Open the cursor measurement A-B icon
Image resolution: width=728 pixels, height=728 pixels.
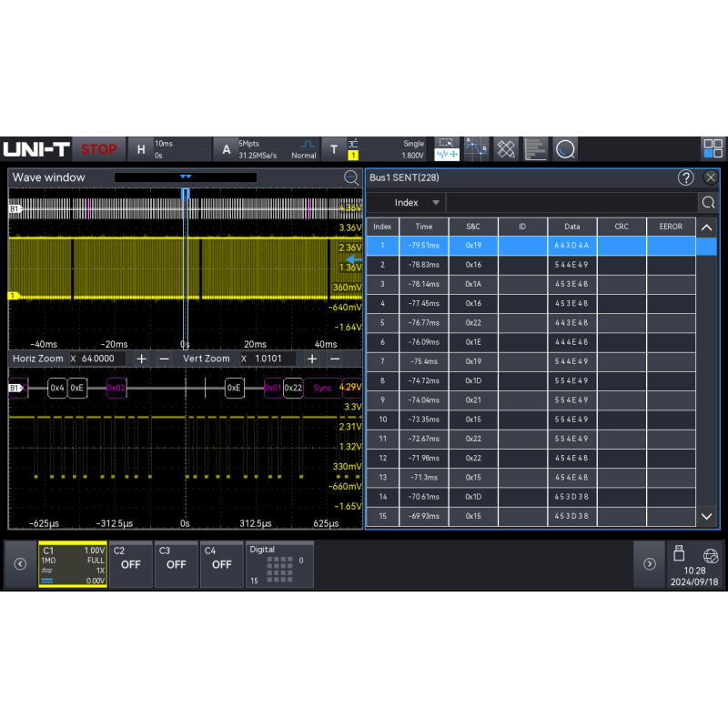point(476,149)
